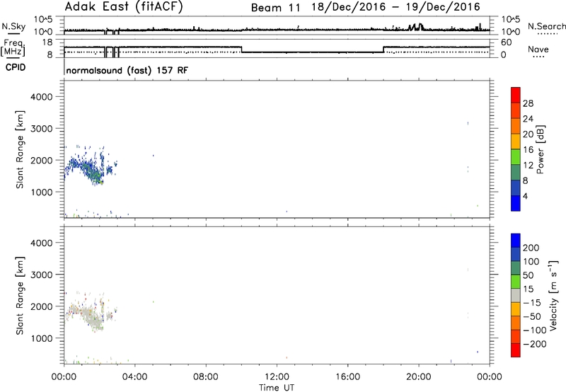Viewport: 566px width, 392px height.
Task: Click the 'N.Sky' legend label
Action: 13,26
